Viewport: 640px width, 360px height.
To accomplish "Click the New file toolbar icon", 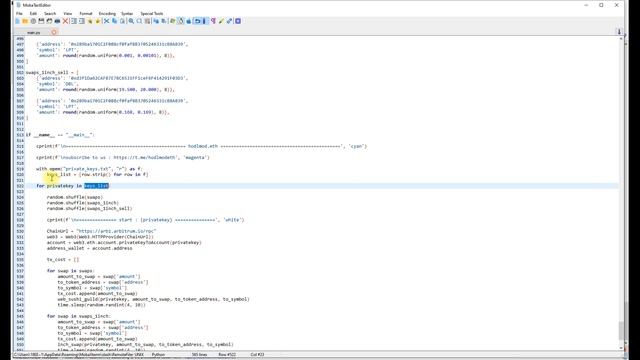I will 18,21.
